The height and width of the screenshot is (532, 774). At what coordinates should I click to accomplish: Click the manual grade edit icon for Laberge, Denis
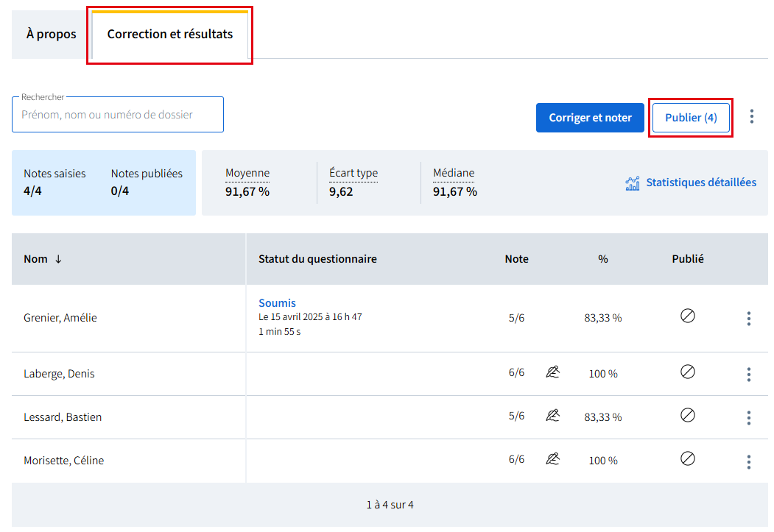click(552, 373)
